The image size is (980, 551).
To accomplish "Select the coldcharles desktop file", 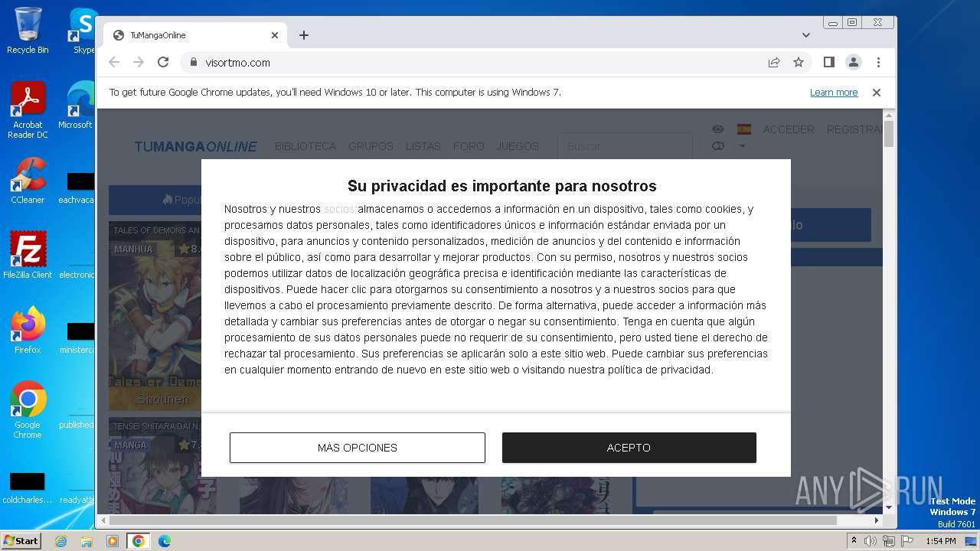I will click(x=28, y=487).
